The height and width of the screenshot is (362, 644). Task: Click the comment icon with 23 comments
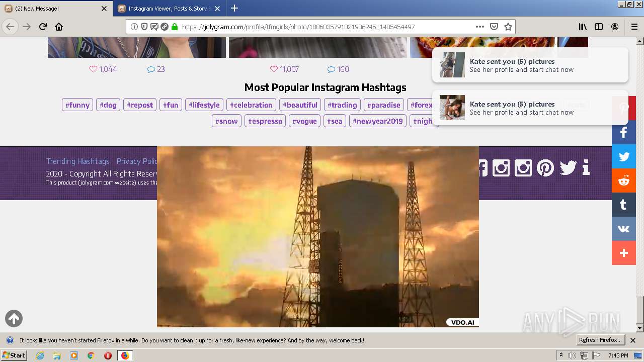coord(151,69)
